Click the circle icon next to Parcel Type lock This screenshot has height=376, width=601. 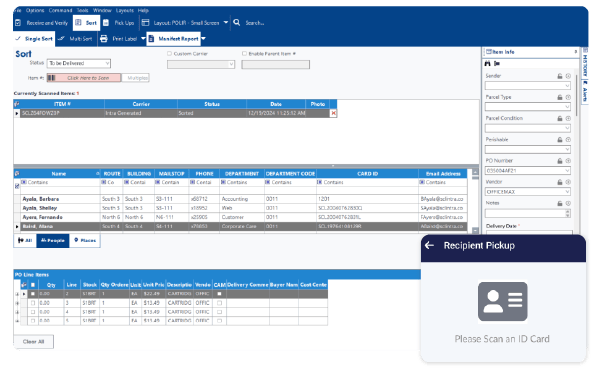pos(568,97)
